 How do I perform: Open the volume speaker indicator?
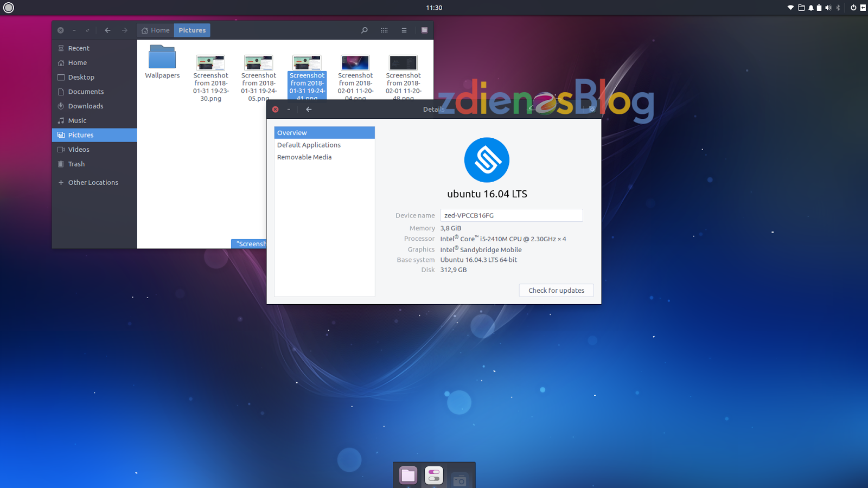tap(828, 8)
